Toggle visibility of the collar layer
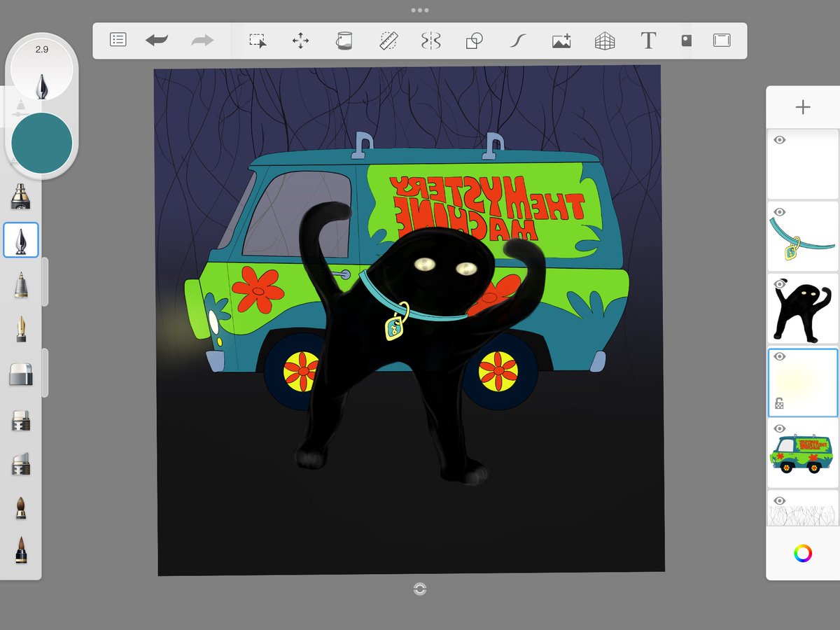 click(x=779, y=212)
